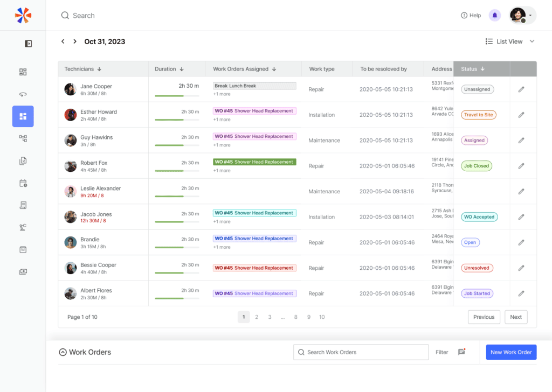The image size is (552, 392).
Task: Toggle sort on Duration column
Action: click(169, 69)
